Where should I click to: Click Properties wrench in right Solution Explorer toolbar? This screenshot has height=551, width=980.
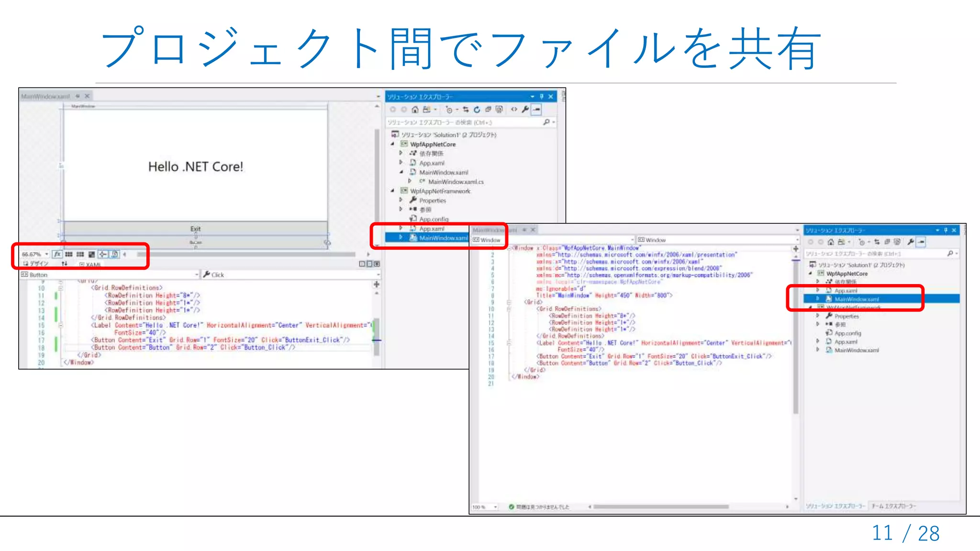[911, 242]
